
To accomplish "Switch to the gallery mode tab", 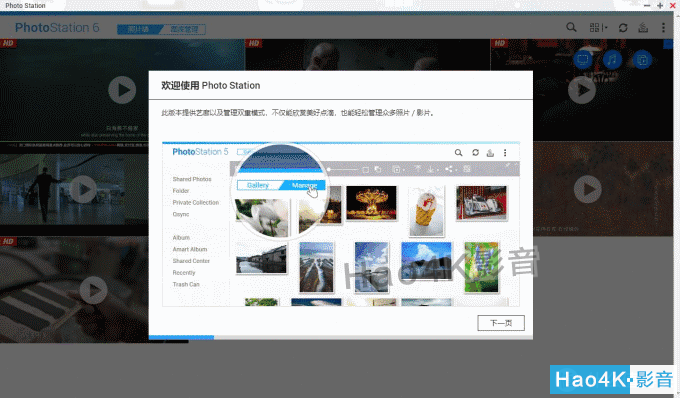I will point(139,29).
